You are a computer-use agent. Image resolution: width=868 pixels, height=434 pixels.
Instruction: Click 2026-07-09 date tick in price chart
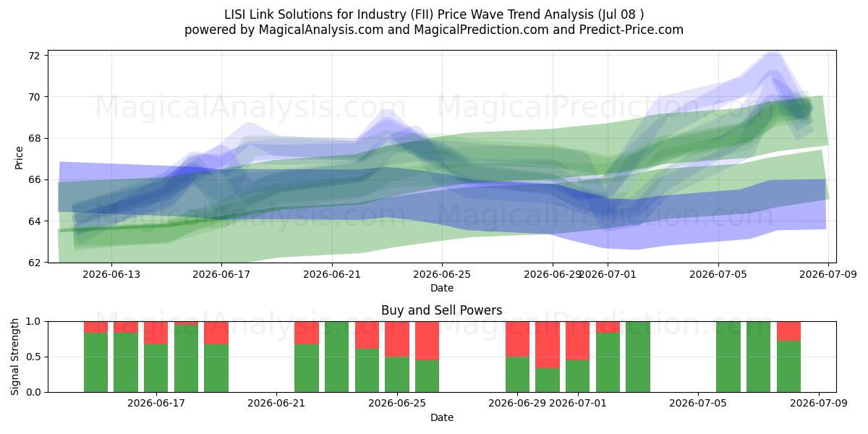click(x=828, y=275)
